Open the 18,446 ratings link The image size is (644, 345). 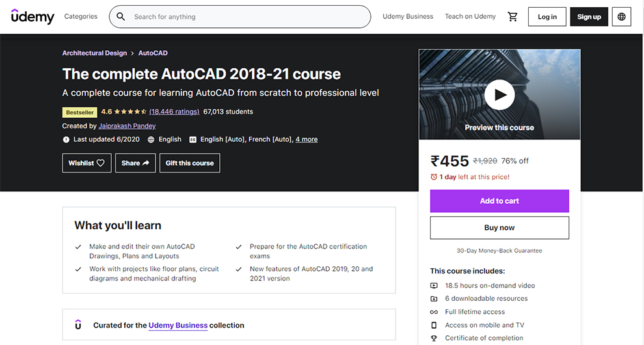pyautogui.click(x=174, y=112)
